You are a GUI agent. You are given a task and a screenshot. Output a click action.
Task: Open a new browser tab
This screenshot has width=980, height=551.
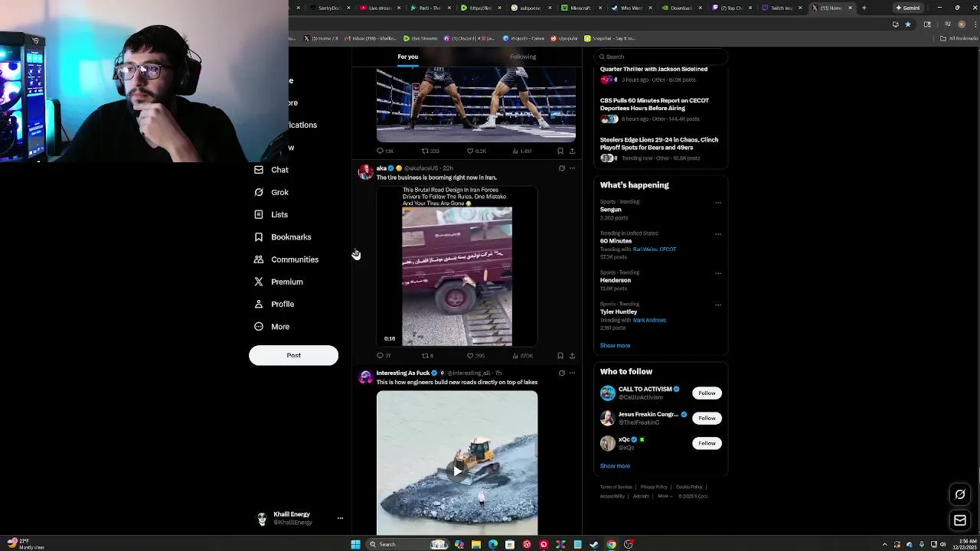pos(864,8)
